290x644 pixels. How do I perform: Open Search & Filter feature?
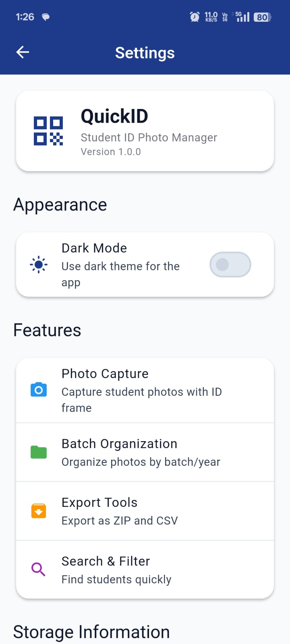(x=145, y=569)
